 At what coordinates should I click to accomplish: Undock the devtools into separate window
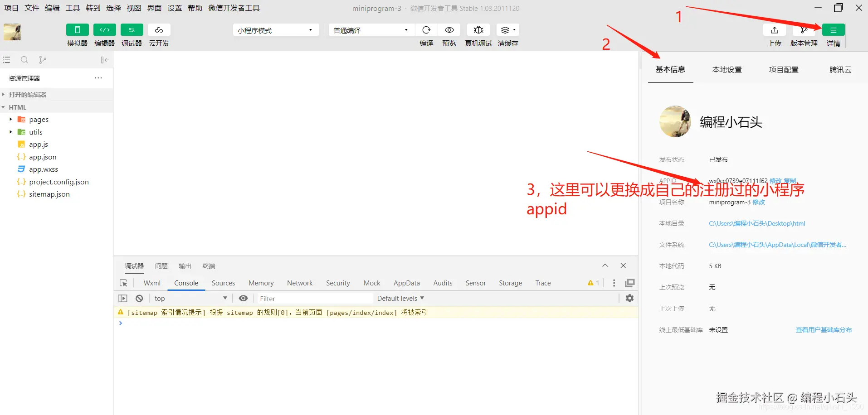click(x=630, y=283)
